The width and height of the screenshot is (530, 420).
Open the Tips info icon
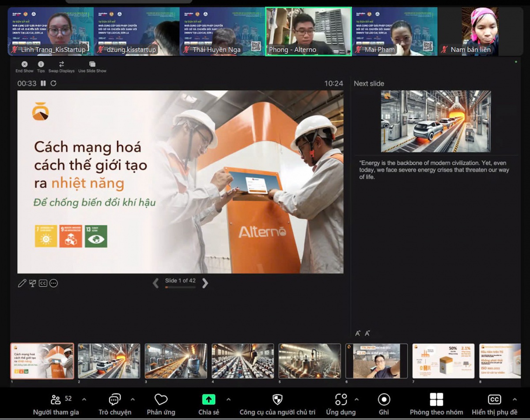[41, 64]
